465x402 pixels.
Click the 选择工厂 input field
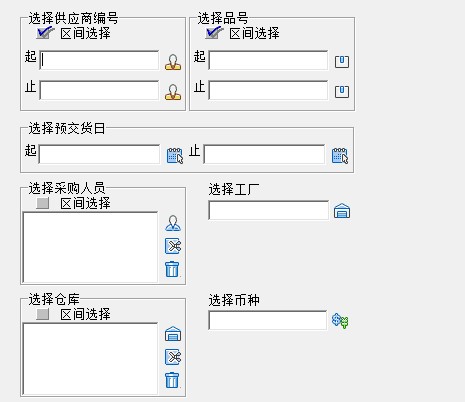click(268, 210)
